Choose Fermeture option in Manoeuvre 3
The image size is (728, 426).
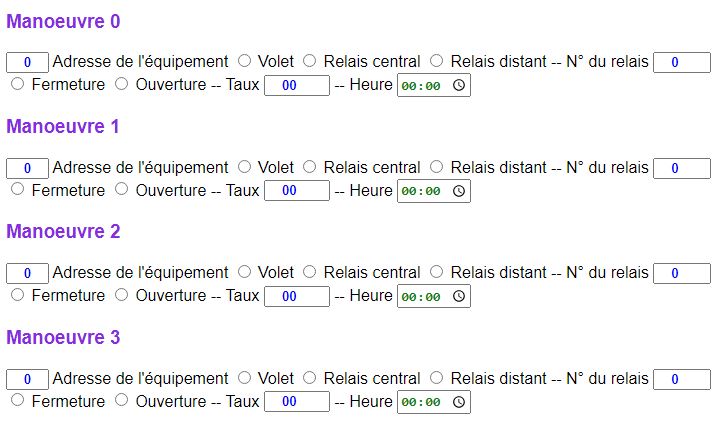(18, 400)
